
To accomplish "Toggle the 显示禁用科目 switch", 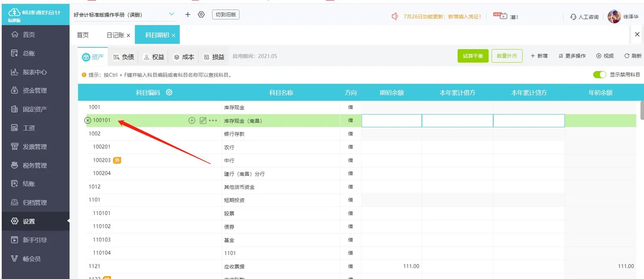I will tap(599, 75).
